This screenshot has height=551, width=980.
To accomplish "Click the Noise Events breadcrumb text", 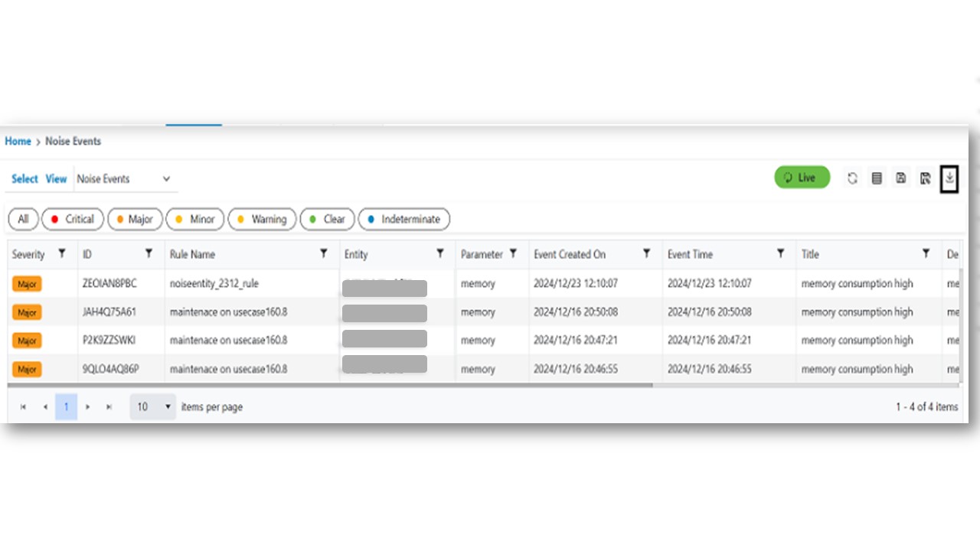I will 73,142.
